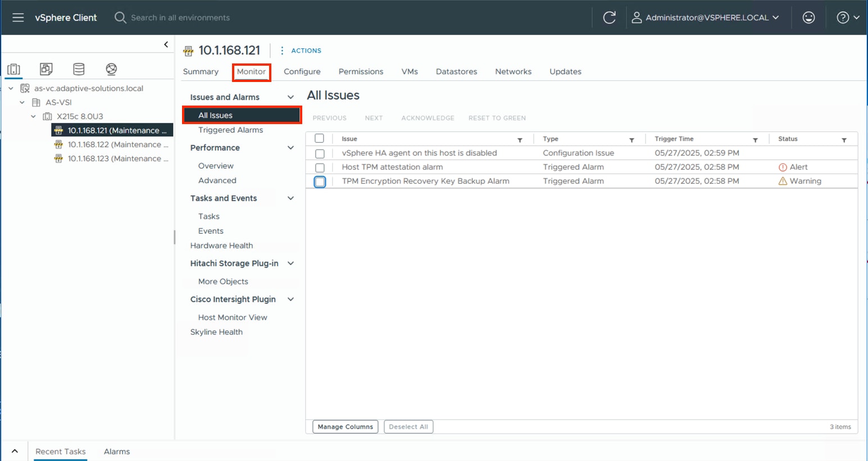The height and width of the screenshot is (461, 868).
Task: Click the Manage Columns button
Action: [x=345, y=427]
